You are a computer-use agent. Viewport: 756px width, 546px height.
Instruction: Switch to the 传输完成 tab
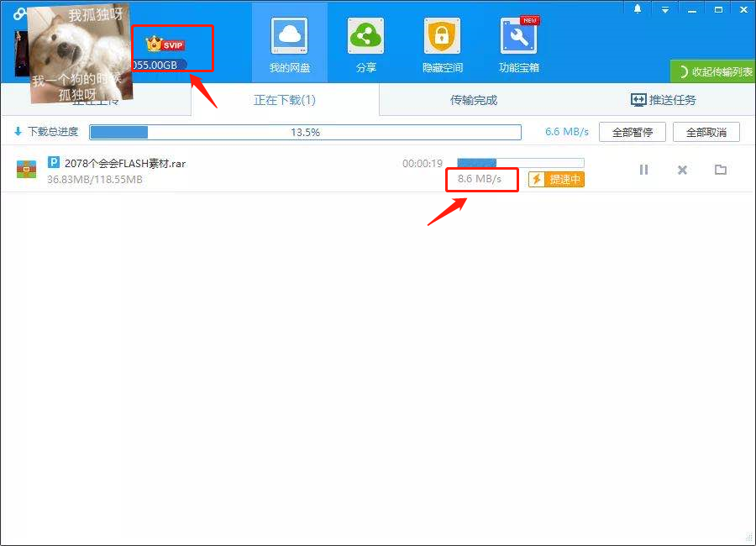(474, 100)
